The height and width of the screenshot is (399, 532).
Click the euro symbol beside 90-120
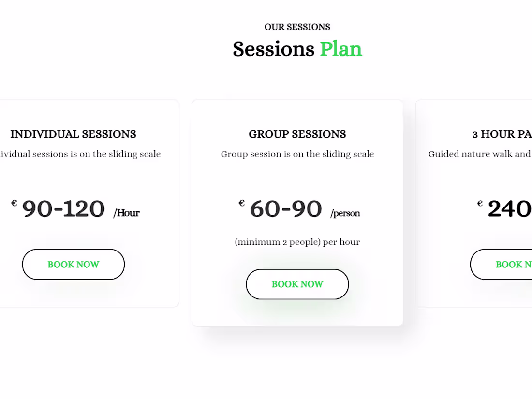[x=15, y=203]
